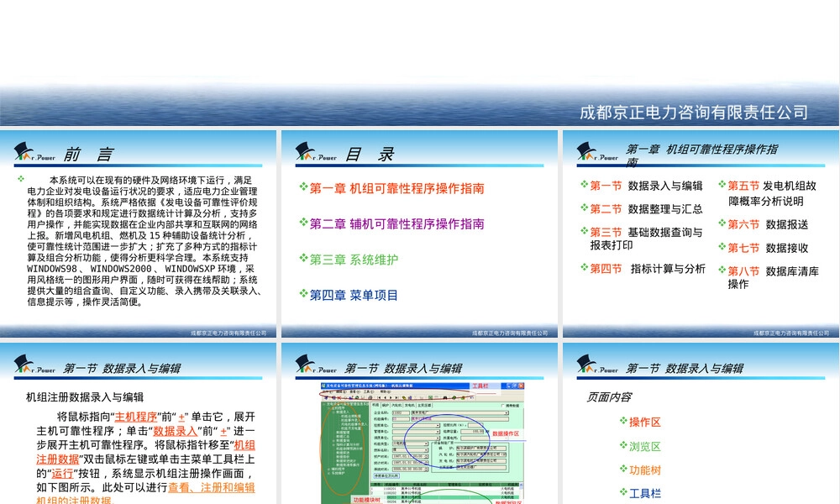This screenshot has height=504, width=840.
Task: Select the 功能树 bullet
Action: point(644,470)
